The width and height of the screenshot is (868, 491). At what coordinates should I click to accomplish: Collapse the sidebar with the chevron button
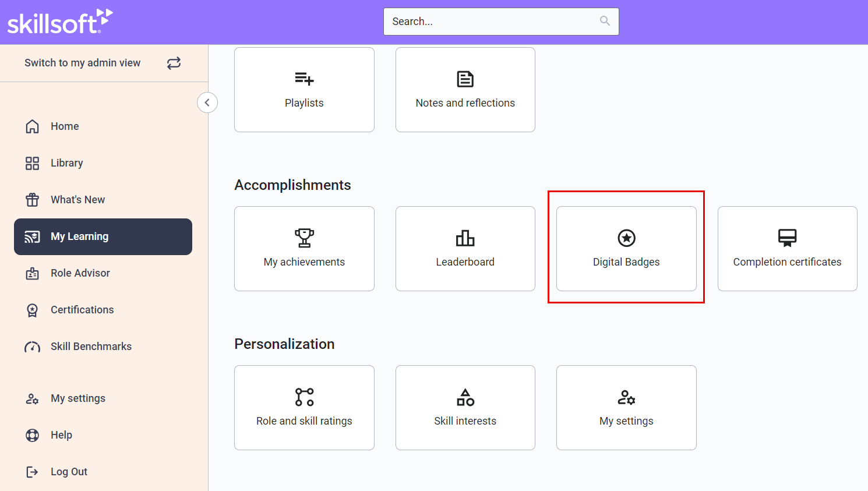pyautogui.click(x=207, y=103)
